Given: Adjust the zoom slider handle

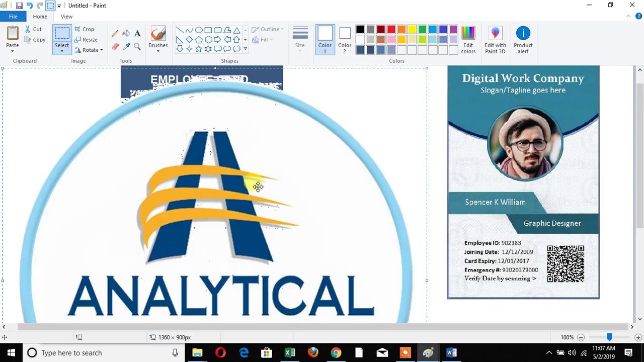Looking at the screenshot, I should (609, 337).
